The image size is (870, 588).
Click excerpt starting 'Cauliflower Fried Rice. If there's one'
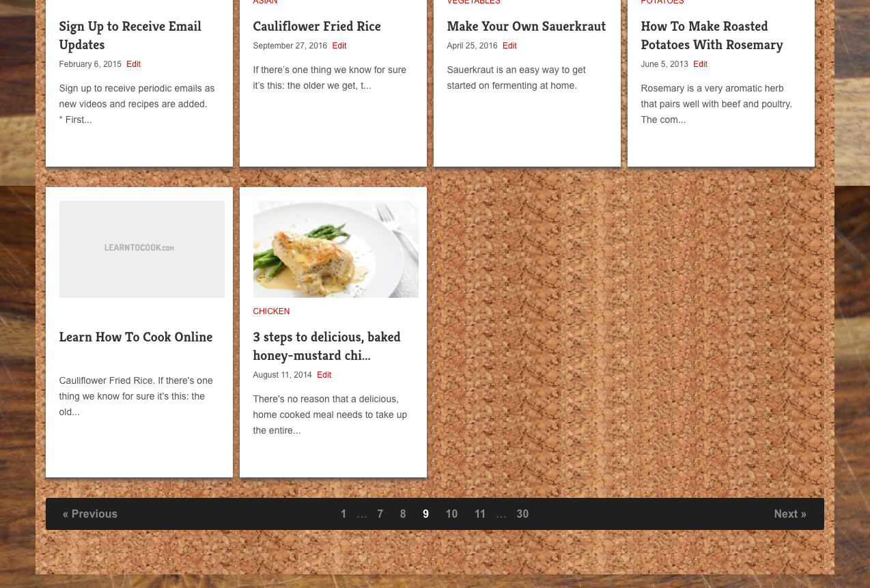pos(136,396)
